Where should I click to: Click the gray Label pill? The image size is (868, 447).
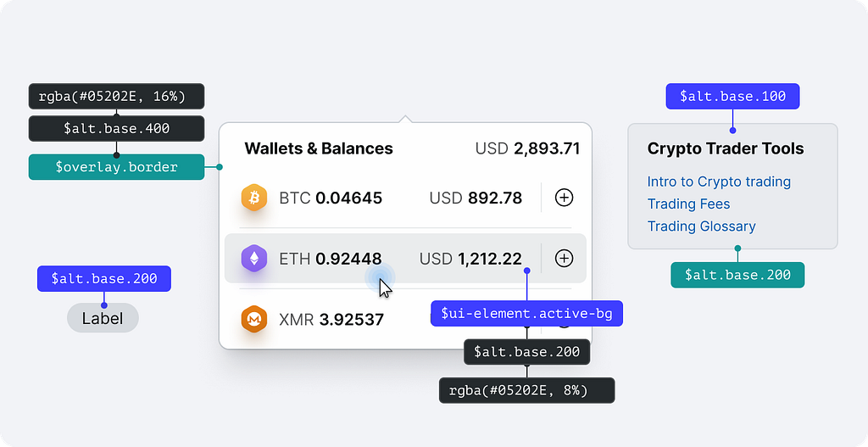pos(103,319)
